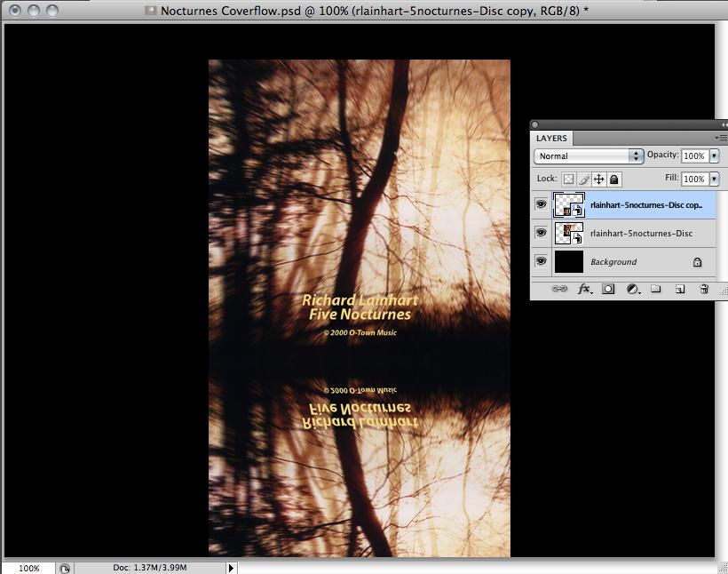
Task: Select the LAYERS tab
Action: coord(551,139)
